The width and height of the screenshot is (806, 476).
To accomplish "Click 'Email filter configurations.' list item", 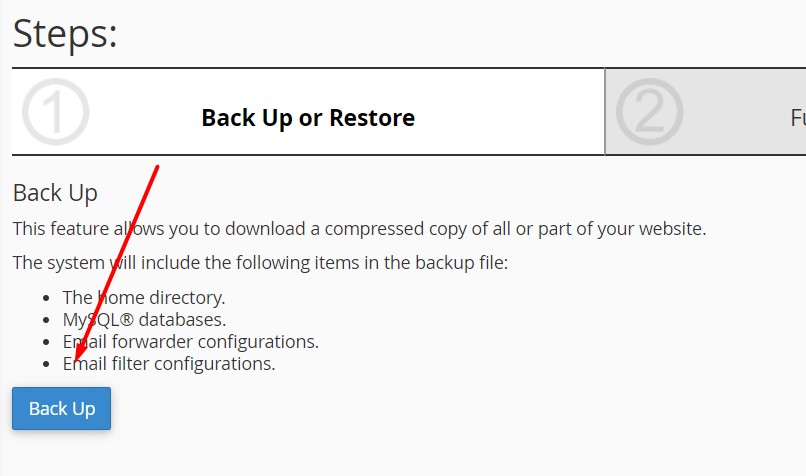I will click(169, 364).
